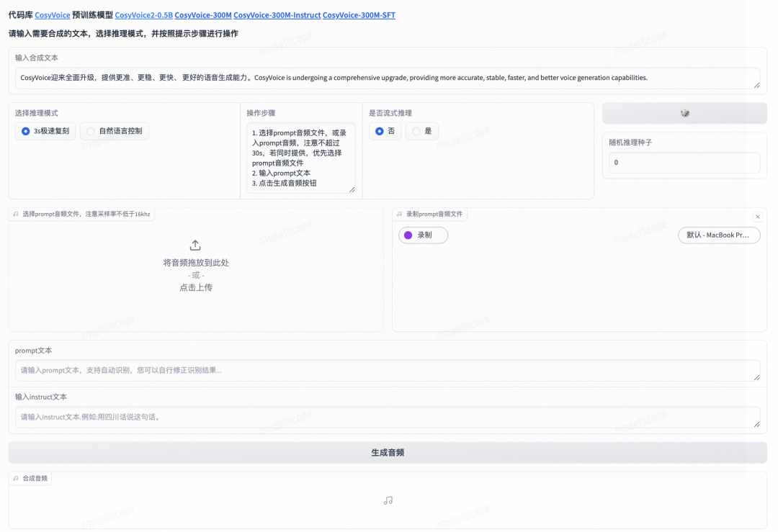Click the random seed input showing 0
778x532 pixels.
[x=684, y=162]
